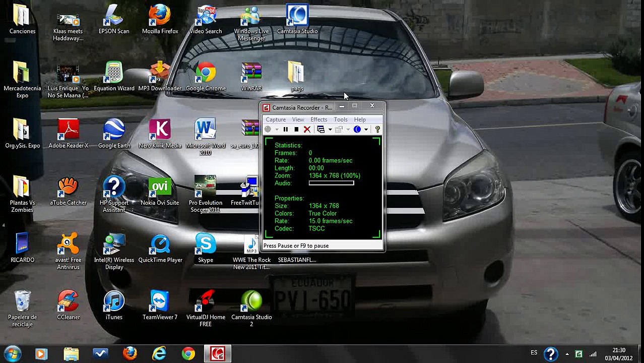644x363 pixels.
Task: Open the View menu in Recorder
Action: click(298, 119)
